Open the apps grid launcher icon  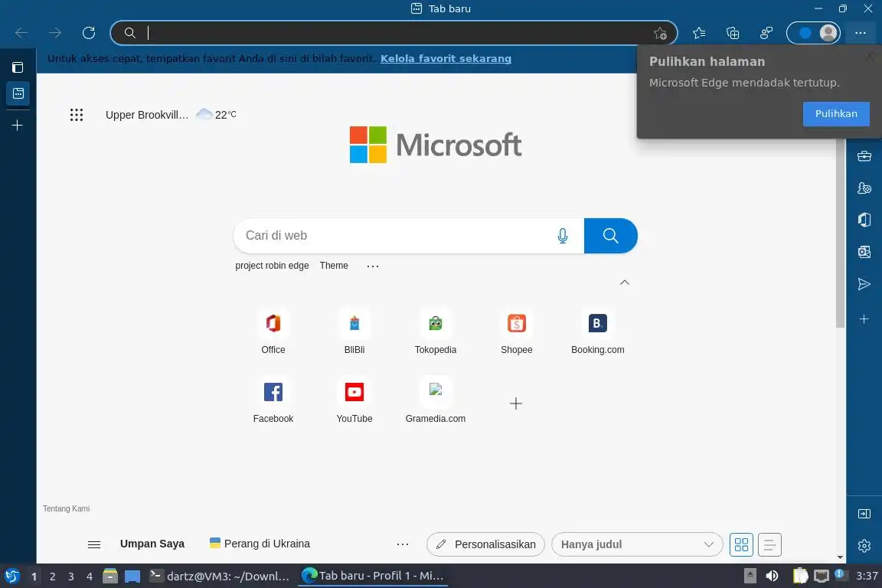tap(77, 115)
